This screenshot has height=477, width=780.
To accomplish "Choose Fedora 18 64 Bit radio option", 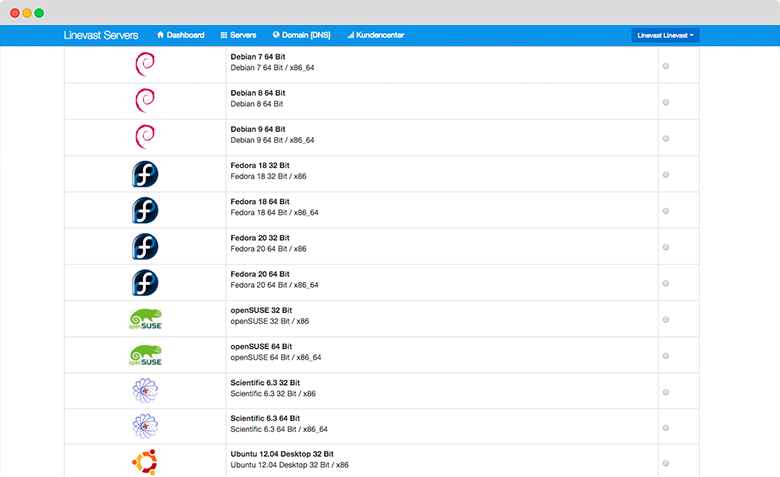I will click(666, 211).
